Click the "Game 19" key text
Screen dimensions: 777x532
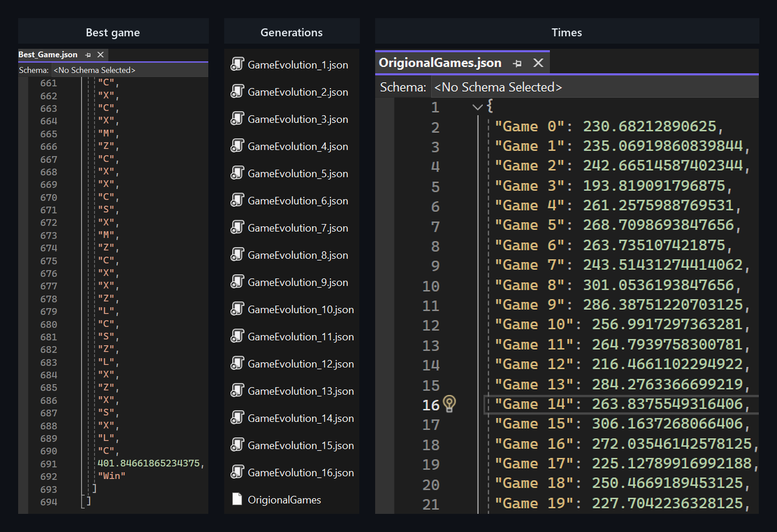[534, 503]
